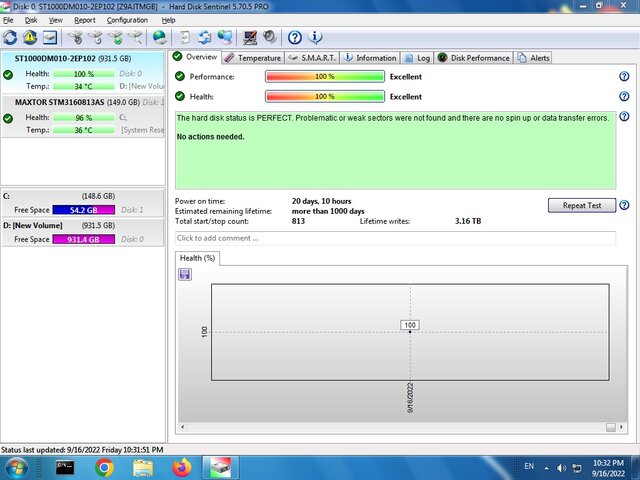Click the About info toolbar icon
Image resolution: width=640 pixels, height=480 pixels.
pos(316,37)
